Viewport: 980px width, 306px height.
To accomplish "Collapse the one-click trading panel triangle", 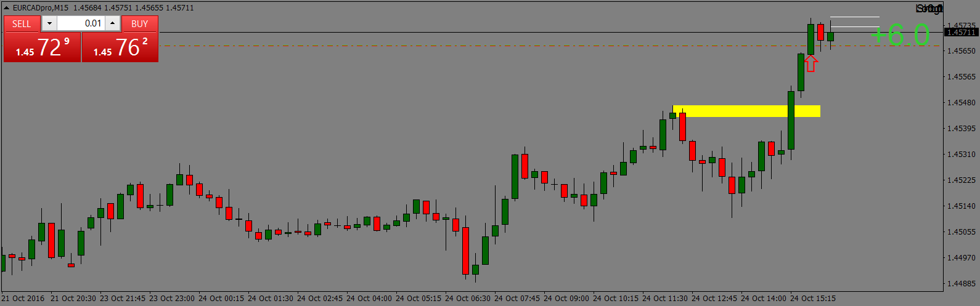I will coord(7,8).
